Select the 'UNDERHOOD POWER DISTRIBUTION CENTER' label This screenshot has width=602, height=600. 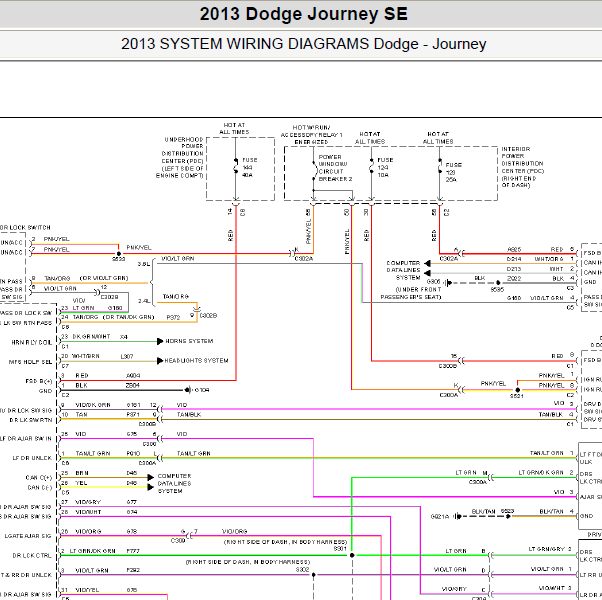tap(180, 157)
